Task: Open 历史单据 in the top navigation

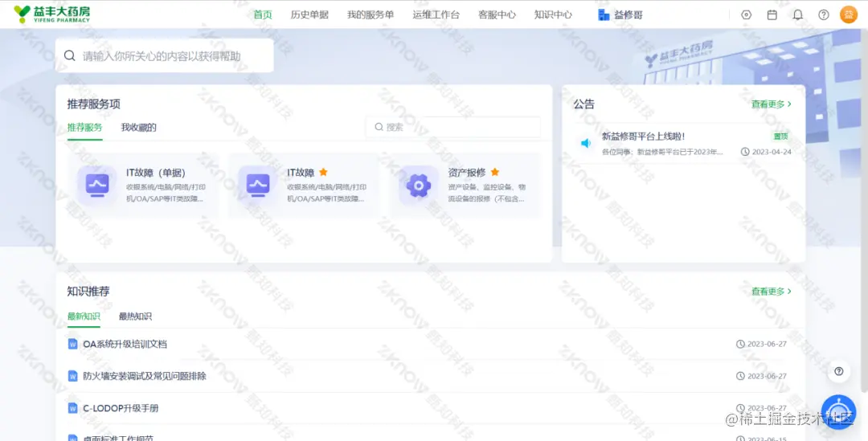Action: (309, 15)
